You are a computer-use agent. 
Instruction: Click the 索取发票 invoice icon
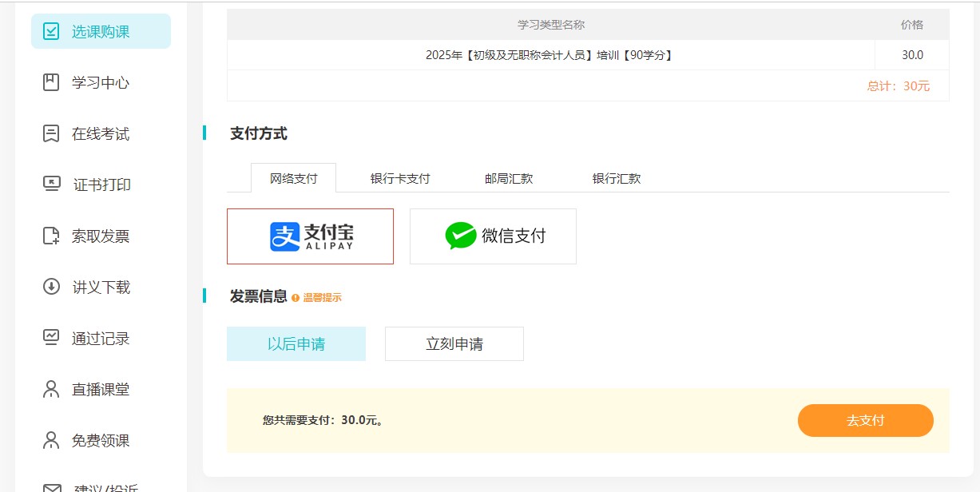coord(51,236)
